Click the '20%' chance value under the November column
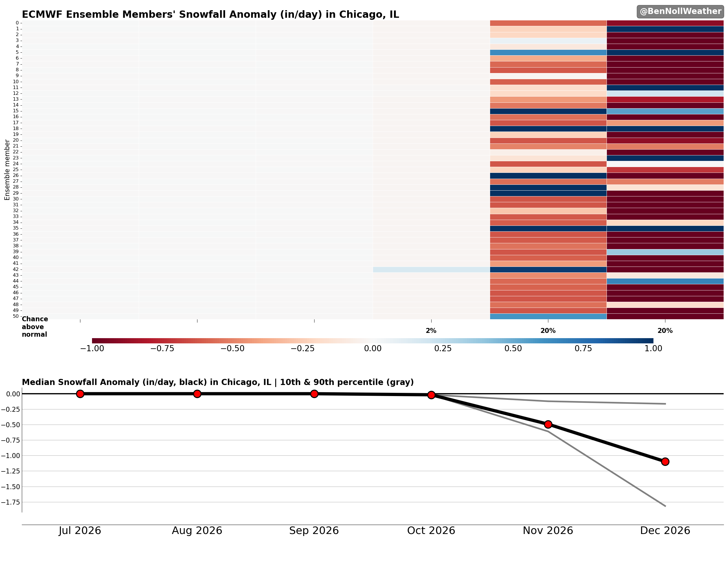 (548, 331)
